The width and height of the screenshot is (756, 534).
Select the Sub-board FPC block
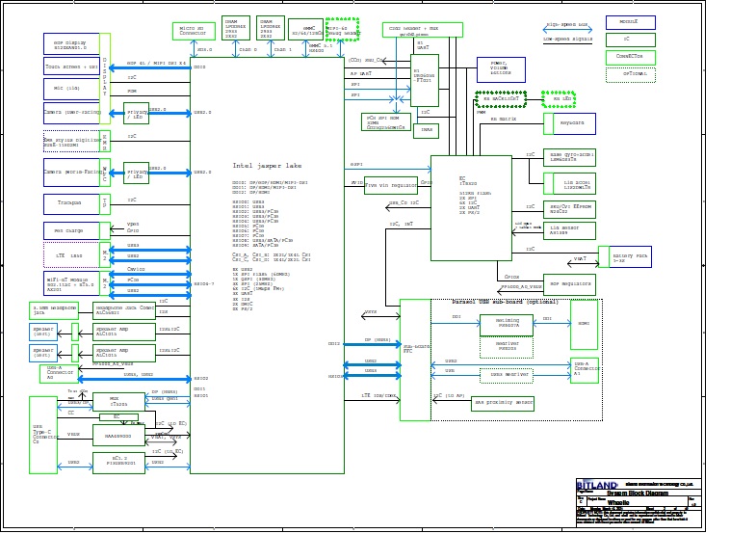pyautogui.click(x=415, y=360)
